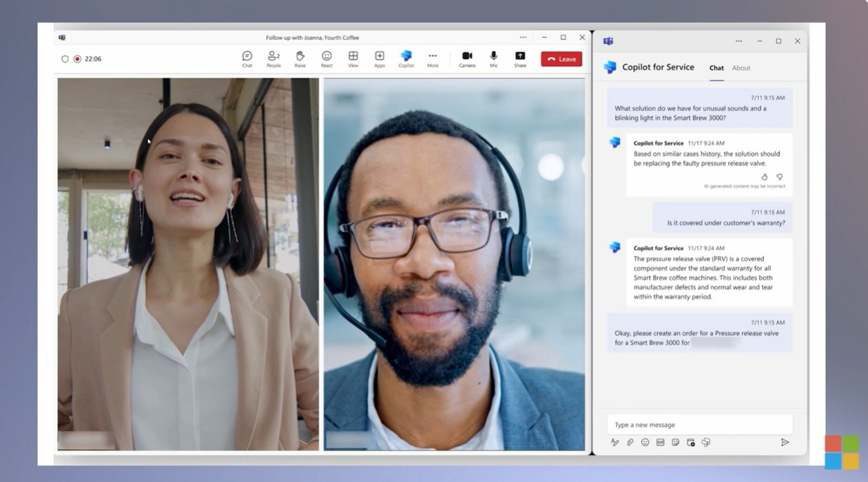Select the Chat tab in Copilot for Service
This screenshot has height=482, width=868.
tap(716, 68)
